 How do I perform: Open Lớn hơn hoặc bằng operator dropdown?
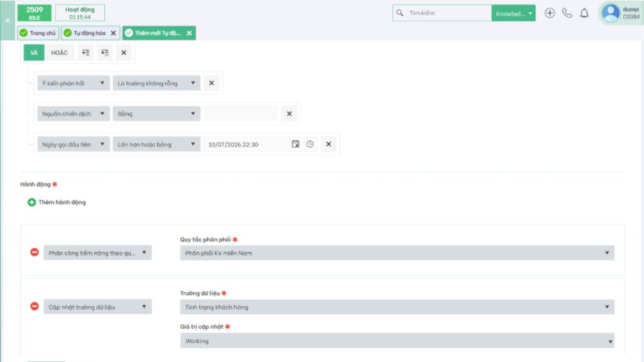pyautogui.click(x=156, y=144)
